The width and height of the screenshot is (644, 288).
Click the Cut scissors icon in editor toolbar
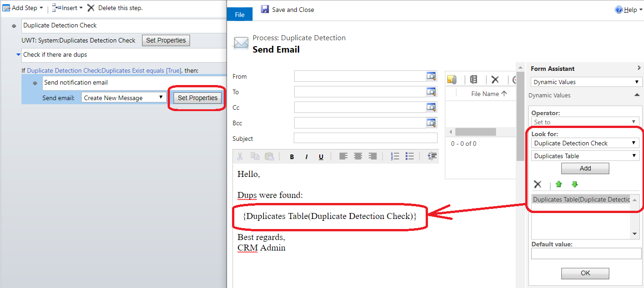click(240, 156)
